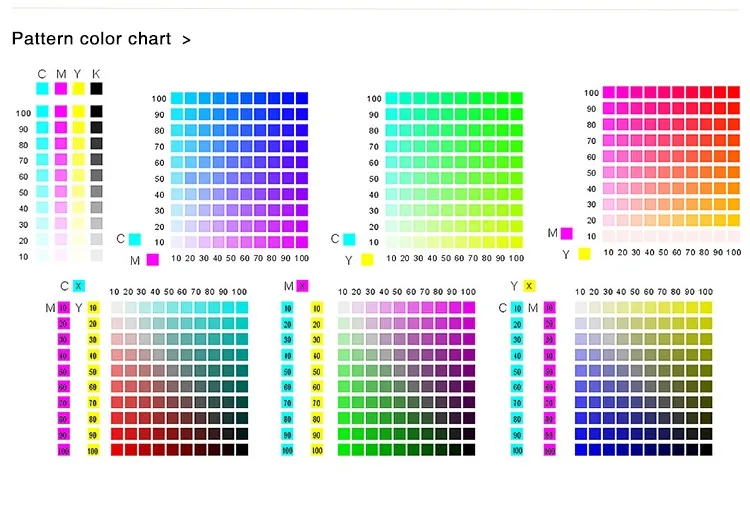Click yellow '100' label in bottom-left chart's Y column
This screenshot has width=750, height=511.
pyautogui.click(x=93, y=451)
